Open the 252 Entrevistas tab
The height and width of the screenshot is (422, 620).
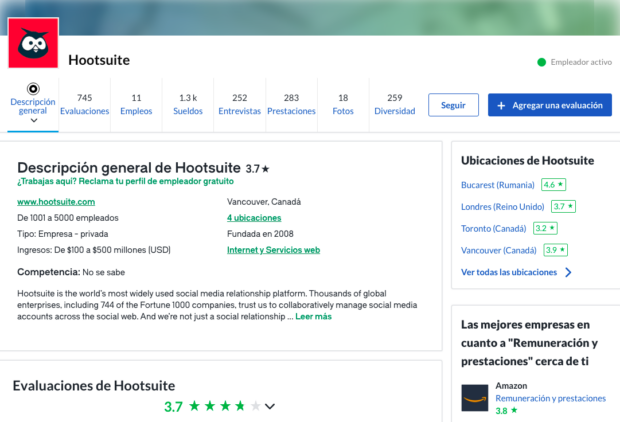240,104
